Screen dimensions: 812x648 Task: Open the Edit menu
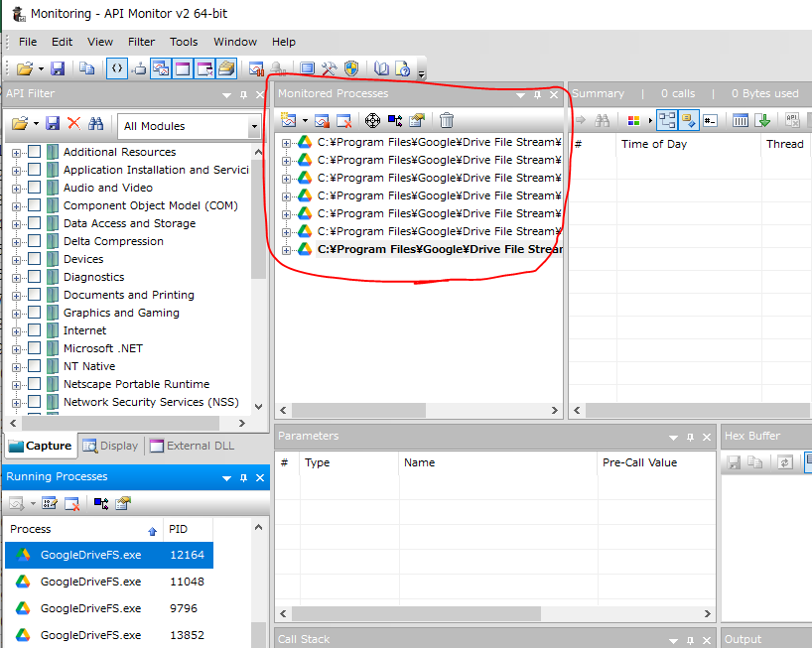click(62, 42)
